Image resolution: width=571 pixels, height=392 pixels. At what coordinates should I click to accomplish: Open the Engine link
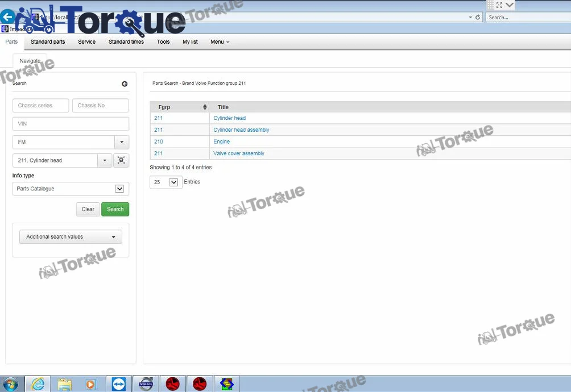pos(221,142)
